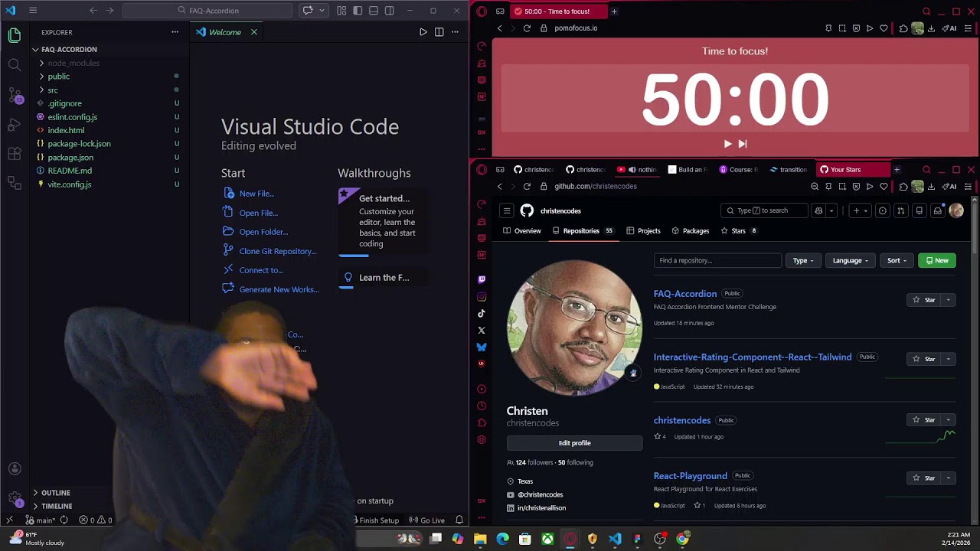
Task: Click the Run button in VS Code editor toolbar
Action: tap(423, 32)
